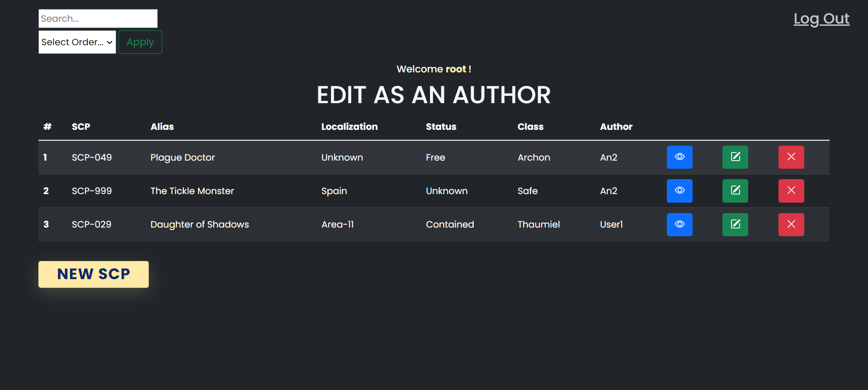Focus the Search input field
The height and width of the screenshot is (390, 868).
pyautogui.click(x=98, y=19)
